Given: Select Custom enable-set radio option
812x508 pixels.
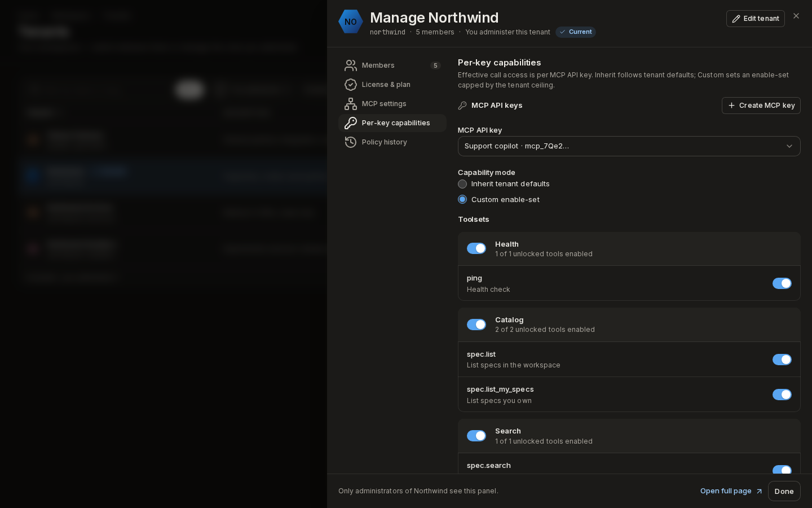Looking at the screenshot, I should pyautogui.click(x=462, y=200).
